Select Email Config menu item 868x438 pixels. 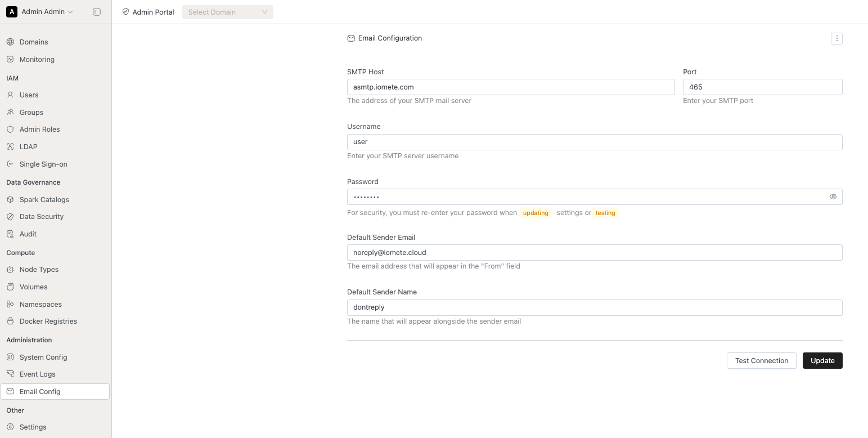(x=55, y=392)
